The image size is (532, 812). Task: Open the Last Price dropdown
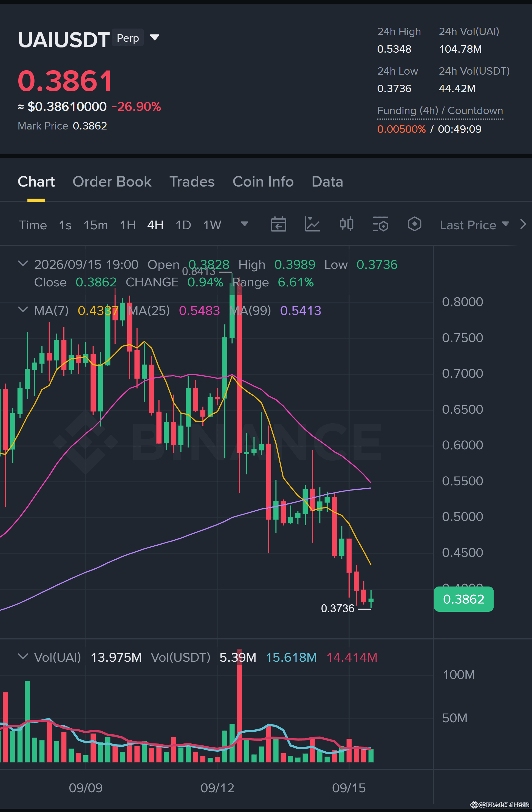click(474, 225)
